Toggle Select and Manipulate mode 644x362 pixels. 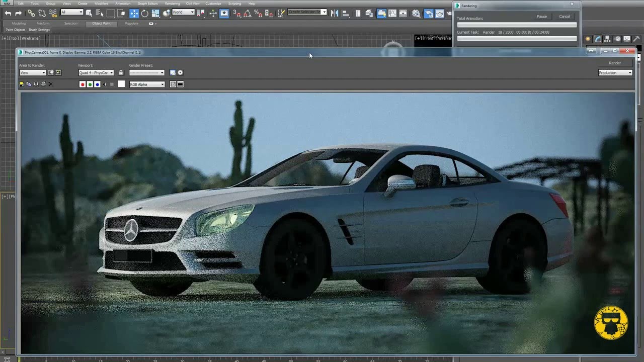[x=213, y=13]
